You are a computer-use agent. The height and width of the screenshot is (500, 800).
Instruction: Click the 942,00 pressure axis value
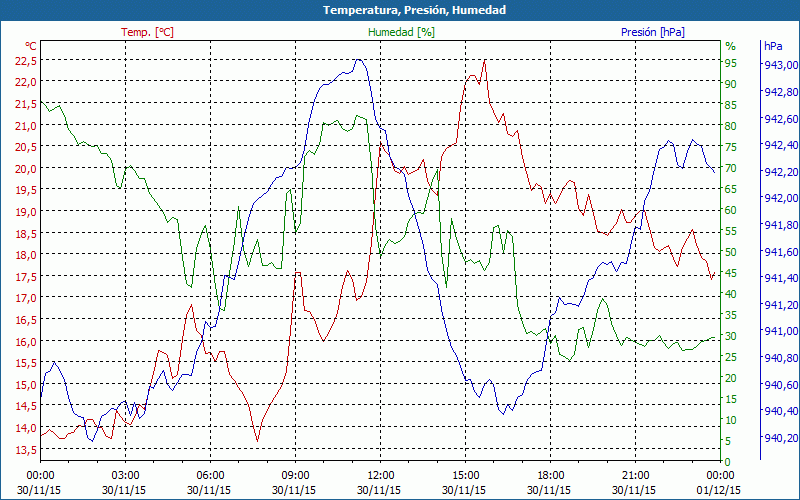pyautogui.click(x=780, y=198)
